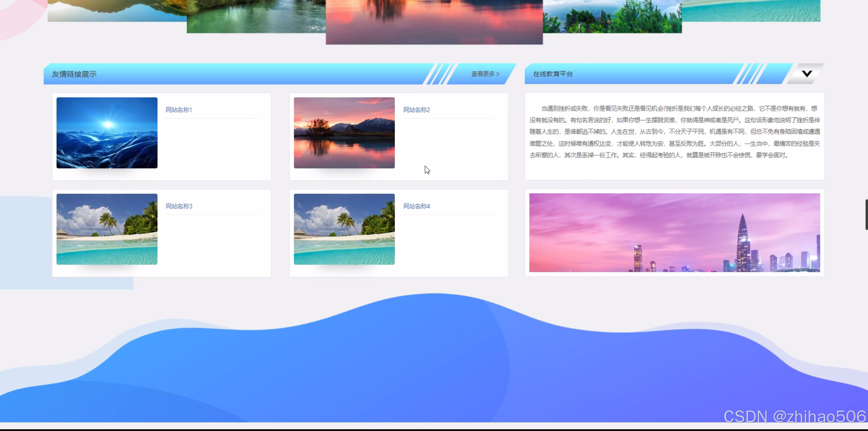Click the beach thumbnail in 网站名称3 card
This screenshot has height=431, width=868.
[107, 229]
